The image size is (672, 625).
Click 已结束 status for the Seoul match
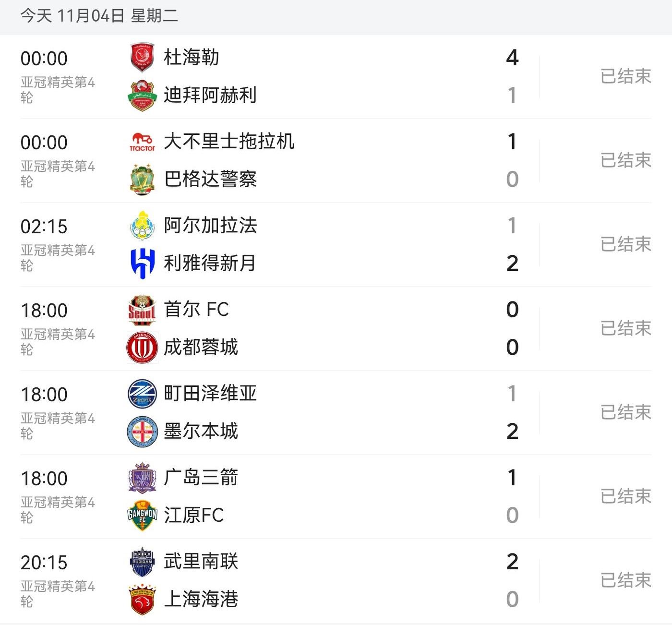pos(625,328)
